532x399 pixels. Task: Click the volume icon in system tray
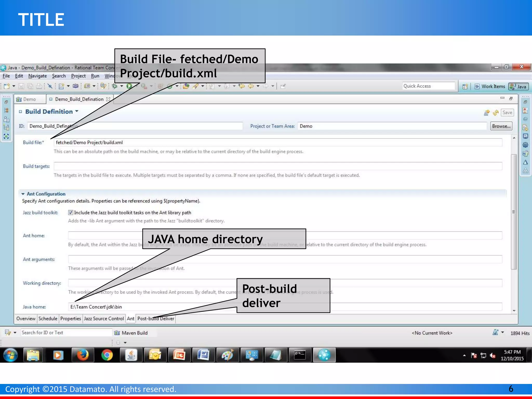click(493, 355)
